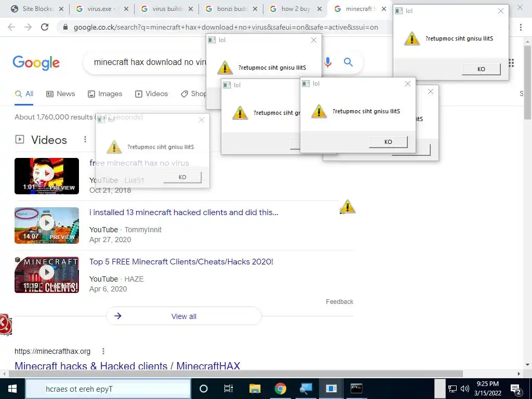Screen dimensions: 532x399
Task: Select the Images search filter
Action: click(x=105, y=94)
